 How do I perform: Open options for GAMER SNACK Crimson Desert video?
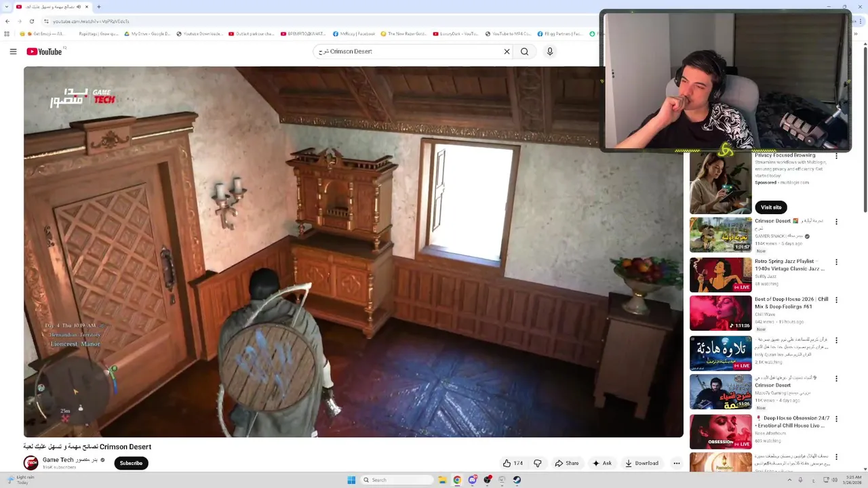pos(836,222)
